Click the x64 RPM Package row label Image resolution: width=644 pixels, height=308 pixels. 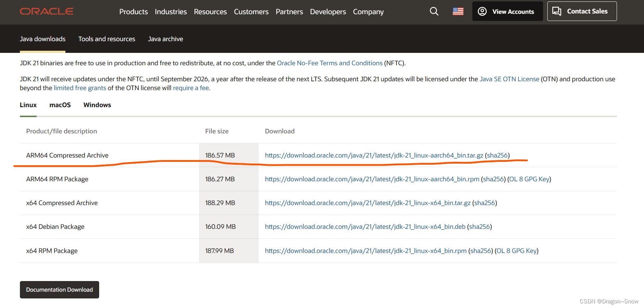[52, 251]
